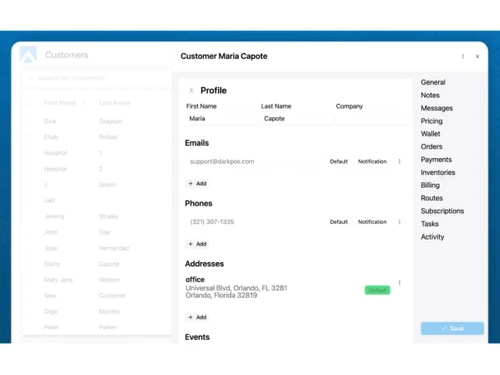The image size is (500, 375).
Task: Select the Hospital 2 customer row
Action: click(x=97, y=169)
